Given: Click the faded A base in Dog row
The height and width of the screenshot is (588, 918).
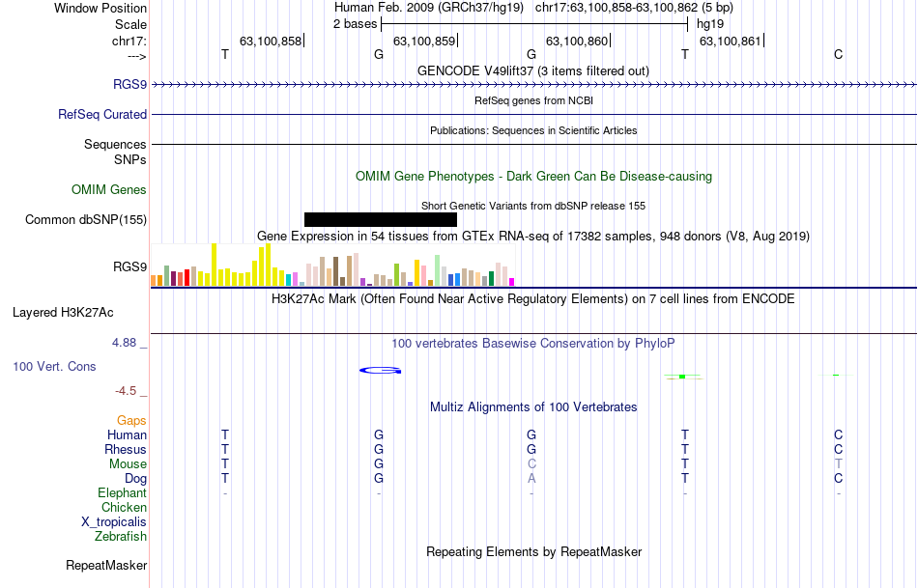Looking at the screenshot, I should point(531,479).
